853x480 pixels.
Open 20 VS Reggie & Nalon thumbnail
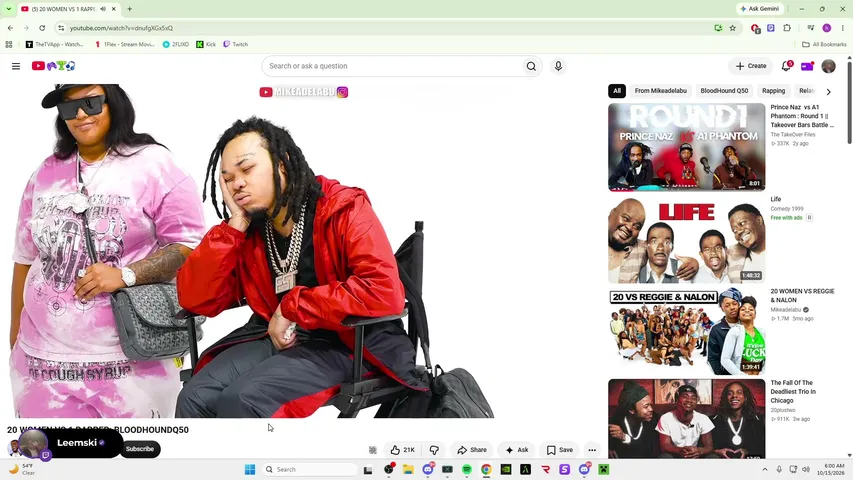(x=687, y=331)
